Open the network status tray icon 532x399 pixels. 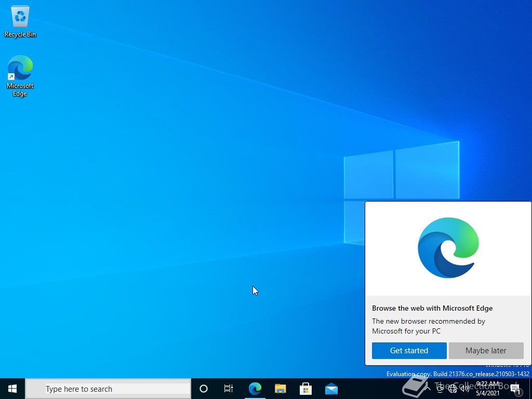pos(453,389)
